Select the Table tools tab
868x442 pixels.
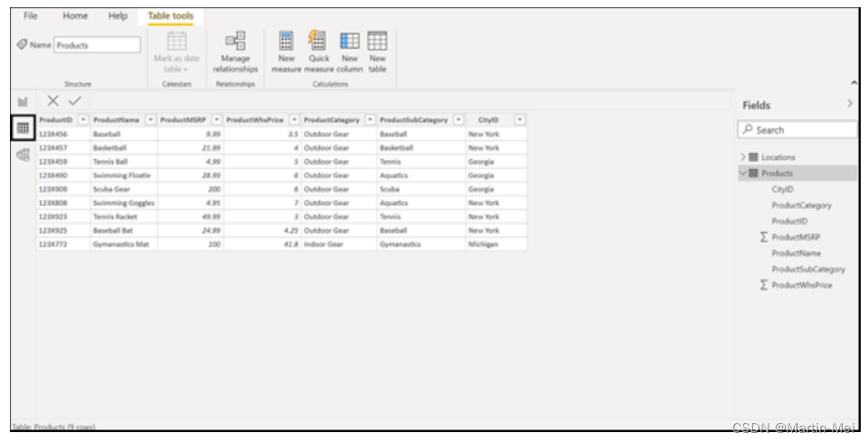[x=171, y=15]
